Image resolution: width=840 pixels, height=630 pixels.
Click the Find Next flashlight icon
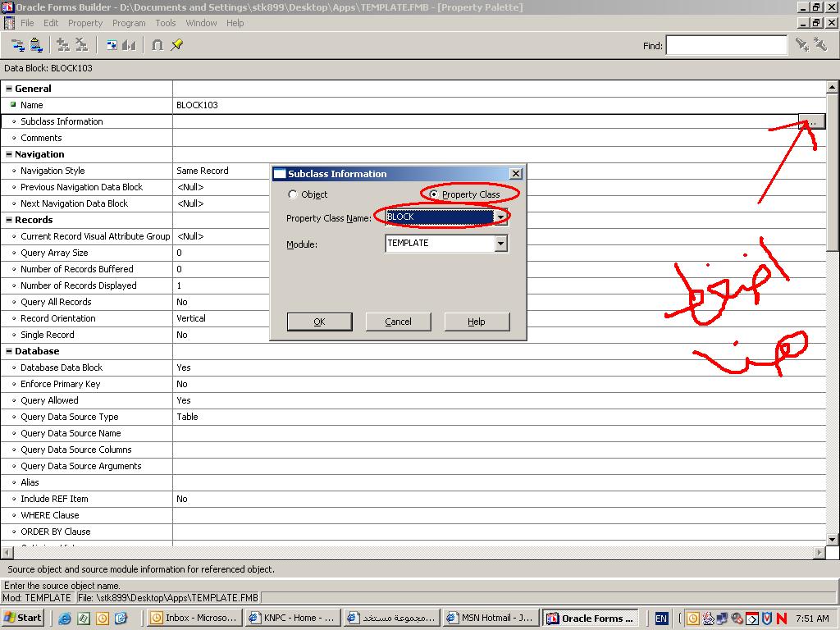point(801,45)
